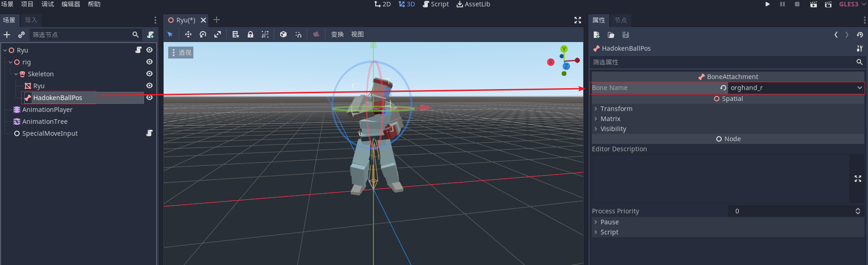
Task: Switch to the 2D workspace
Action: pyautogui.click(x=383, y=4)
